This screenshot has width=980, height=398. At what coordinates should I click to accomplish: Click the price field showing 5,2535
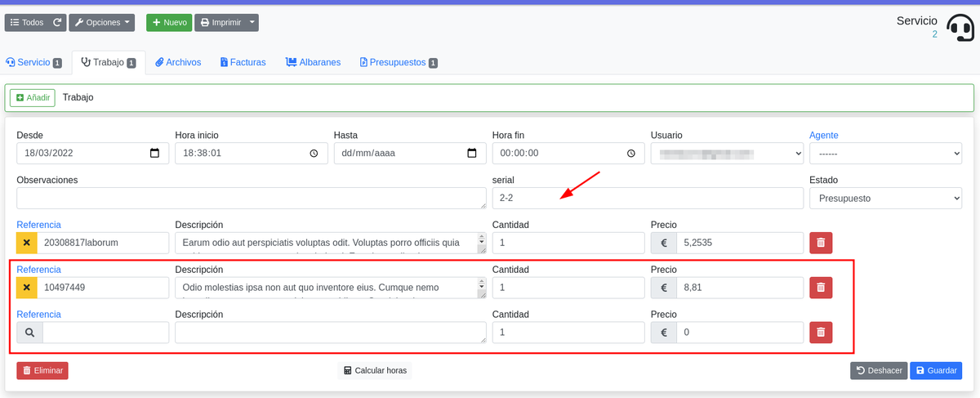(x=740, y=243)
